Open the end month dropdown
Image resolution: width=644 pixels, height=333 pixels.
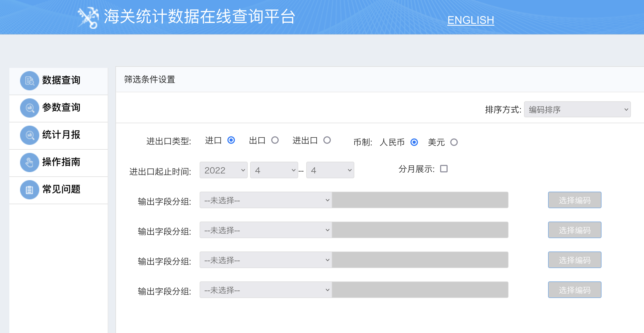330,170
